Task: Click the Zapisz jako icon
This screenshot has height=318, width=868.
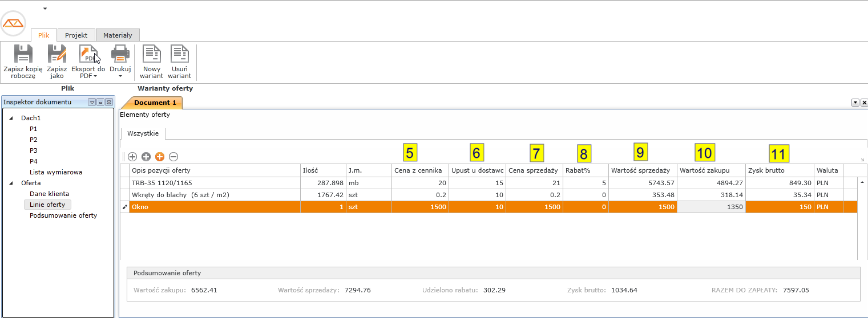Action: (x=56, y=55)
